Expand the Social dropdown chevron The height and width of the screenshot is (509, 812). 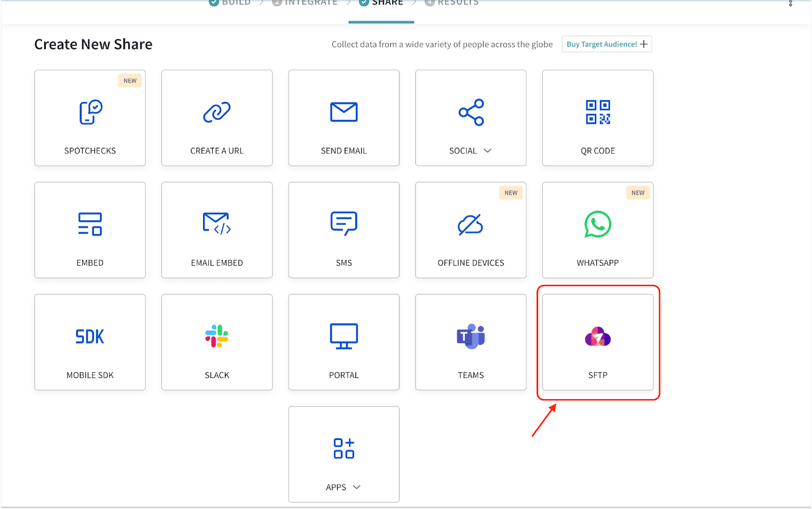(488, 151)
